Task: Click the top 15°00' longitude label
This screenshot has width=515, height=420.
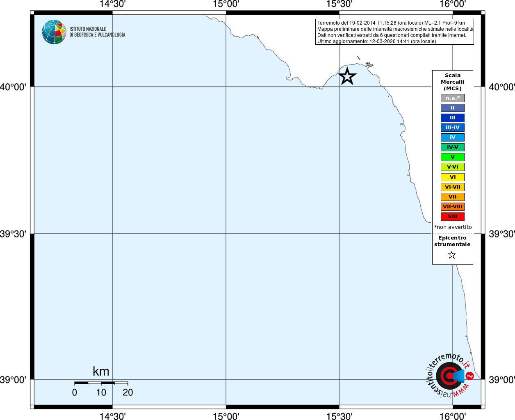Action: tap(226, 4)
